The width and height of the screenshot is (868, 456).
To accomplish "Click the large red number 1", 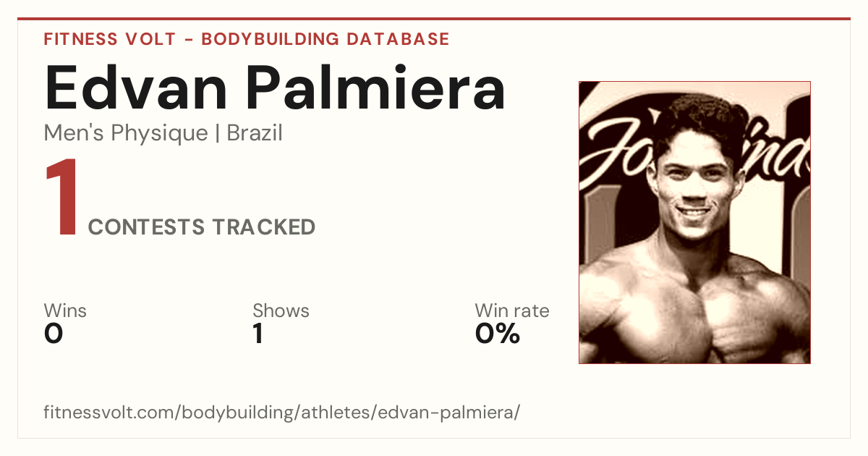I will 61,198.
